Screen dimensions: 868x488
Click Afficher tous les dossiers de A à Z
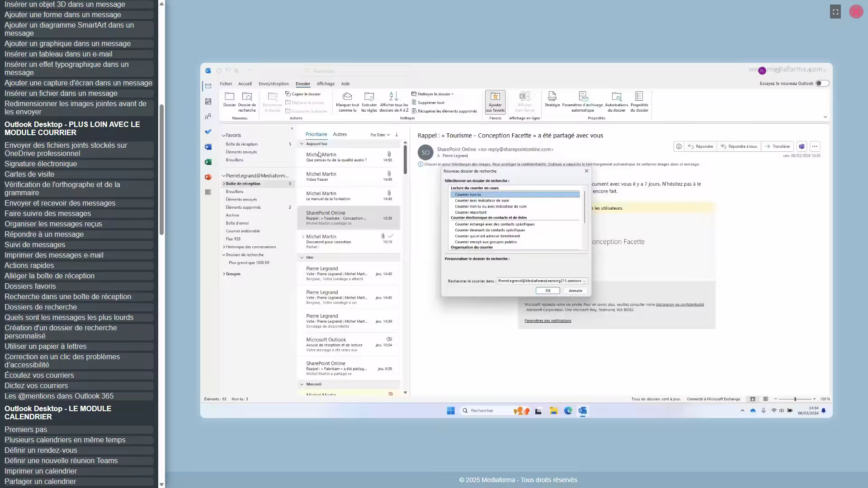click(x=394, y=102)
